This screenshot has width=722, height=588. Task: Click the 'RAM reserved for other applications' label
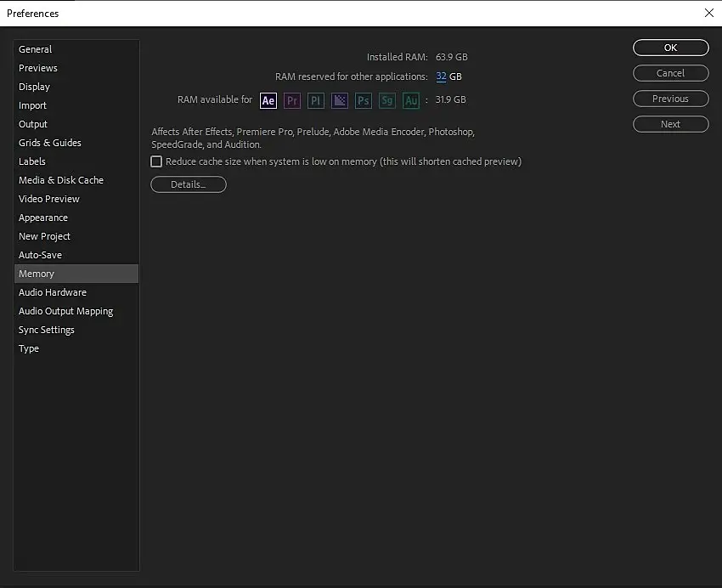(352, 76)
